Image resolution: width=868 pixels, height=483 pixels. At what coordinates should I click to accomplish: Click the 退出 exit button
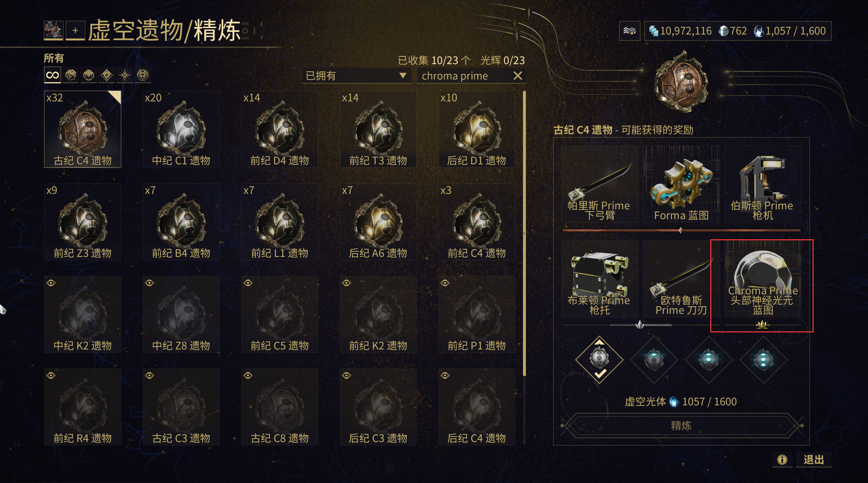(x=814, y=459)
